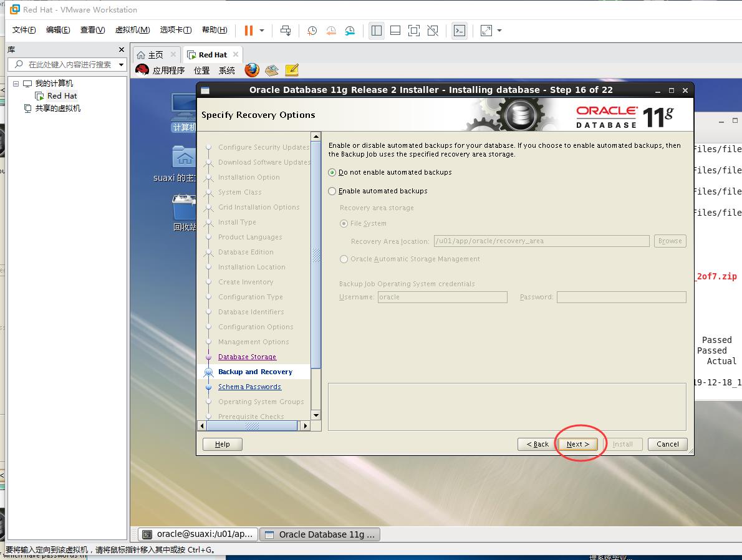Click the Oracle installer window menu icon

click(205, 90)
